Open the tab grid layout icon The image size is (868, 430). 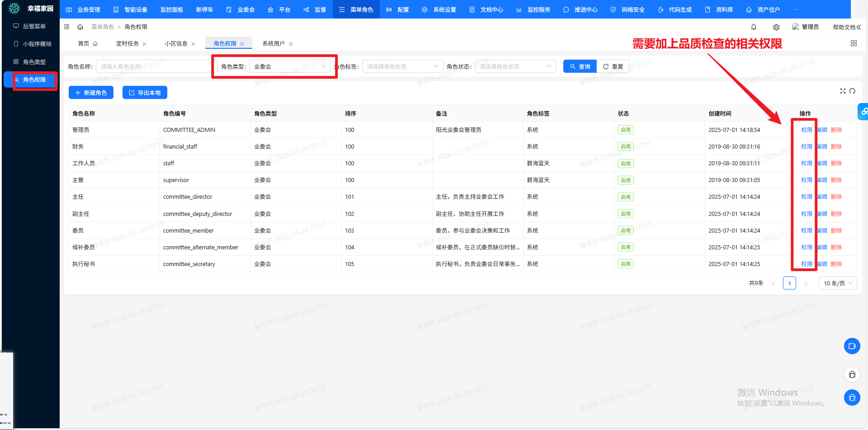click(854, 43)
